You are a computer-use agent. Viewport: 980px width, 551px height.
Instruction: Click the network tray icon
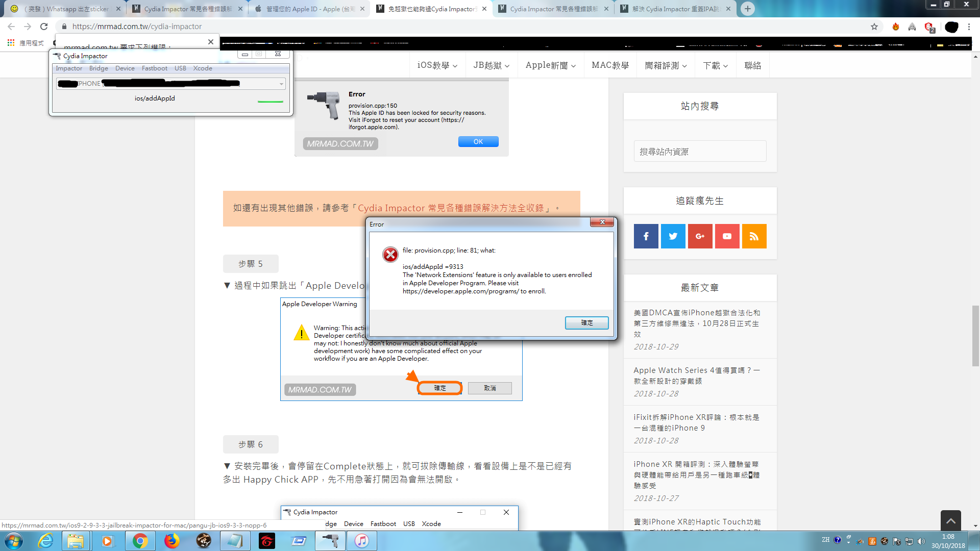909,541
